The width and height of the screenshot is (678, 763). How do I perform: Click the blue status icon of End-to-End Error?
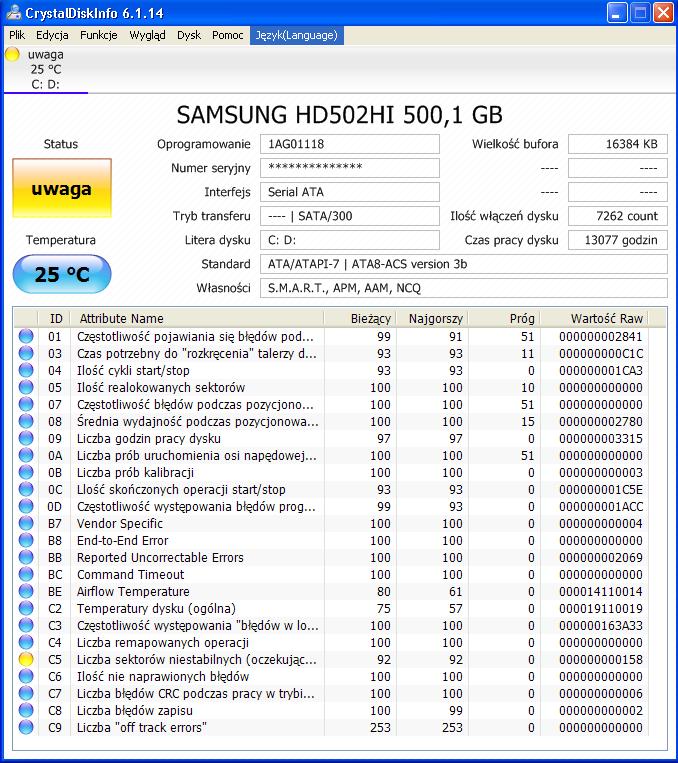(26, 540)
